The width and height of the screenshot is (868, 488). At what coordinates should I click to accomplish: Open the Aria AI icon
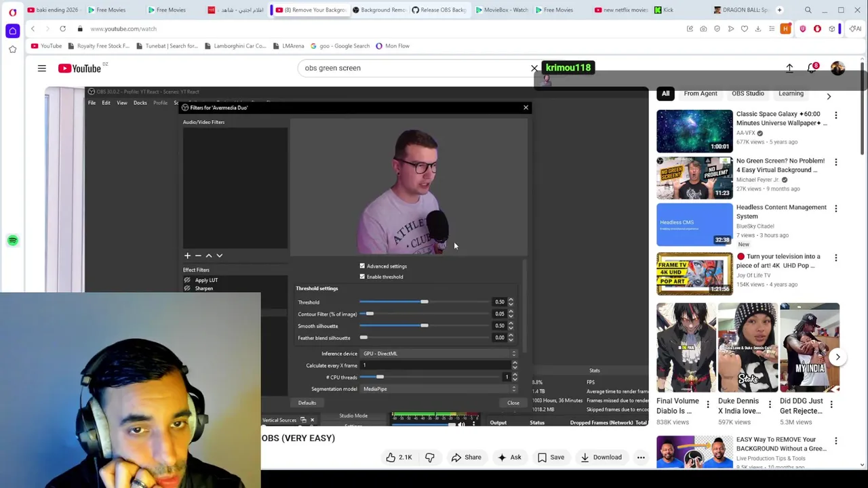point(856,28)
